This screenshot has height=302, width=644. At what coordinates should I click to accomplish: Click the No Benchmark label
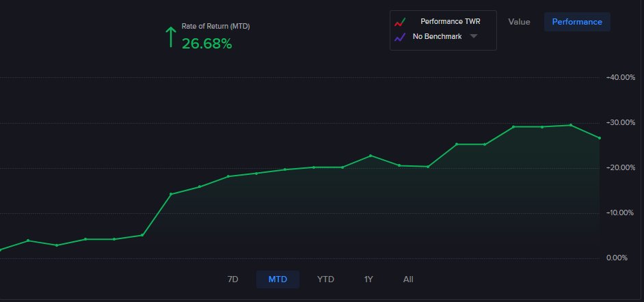(437, 36)
